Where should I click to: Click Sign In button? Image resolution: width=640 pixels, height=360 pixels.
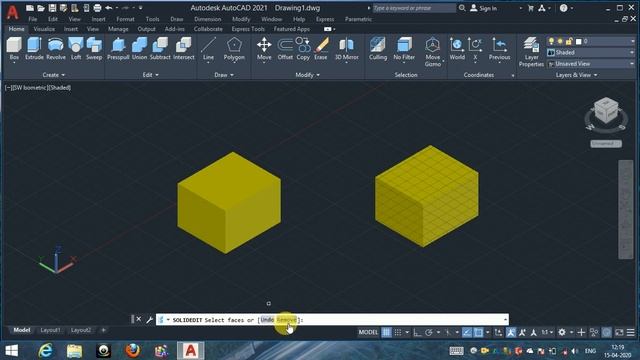[x=484, y=8]
